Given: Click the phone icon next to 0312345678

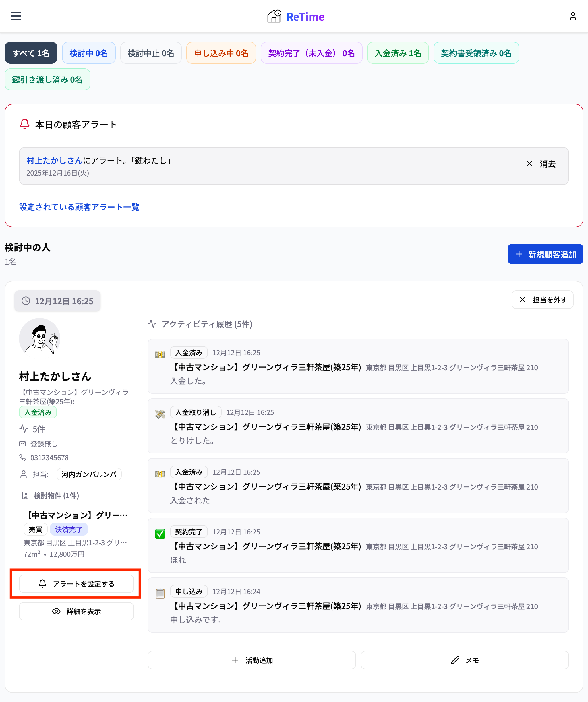Looking at the screenshot, I should click(x=22, y=458).
